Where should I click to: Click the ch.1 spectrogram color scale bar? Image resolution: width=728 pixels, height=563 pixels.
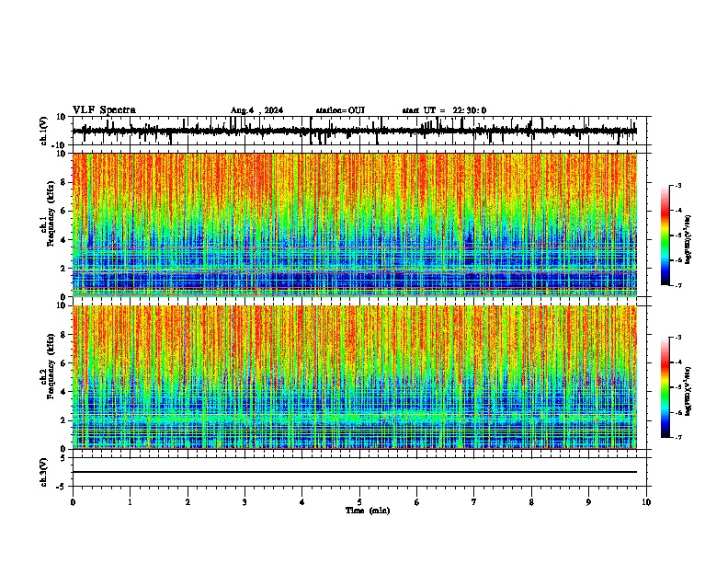click(665, 236)
